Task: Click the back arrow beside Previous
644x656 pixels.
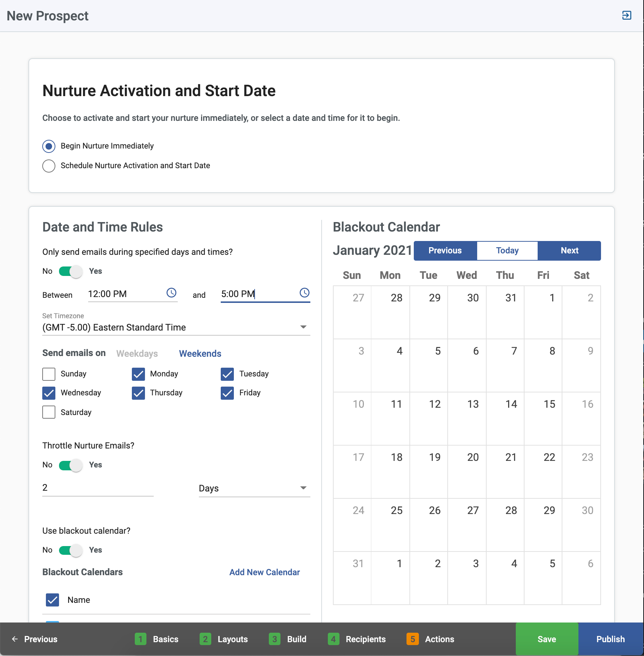Action: [x=15, y=639]
